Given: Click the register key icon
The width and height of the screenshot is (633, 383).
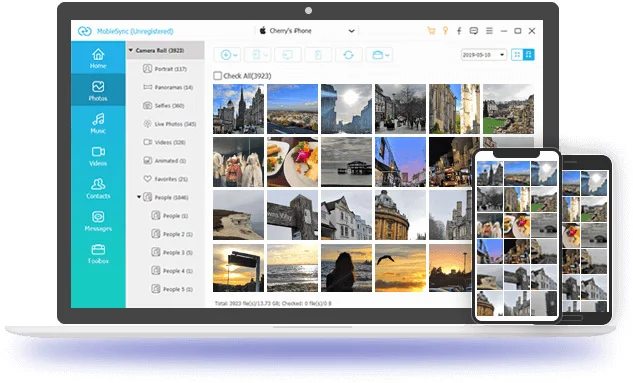Looking at the screenshot, I should click(x=445, y=31).
